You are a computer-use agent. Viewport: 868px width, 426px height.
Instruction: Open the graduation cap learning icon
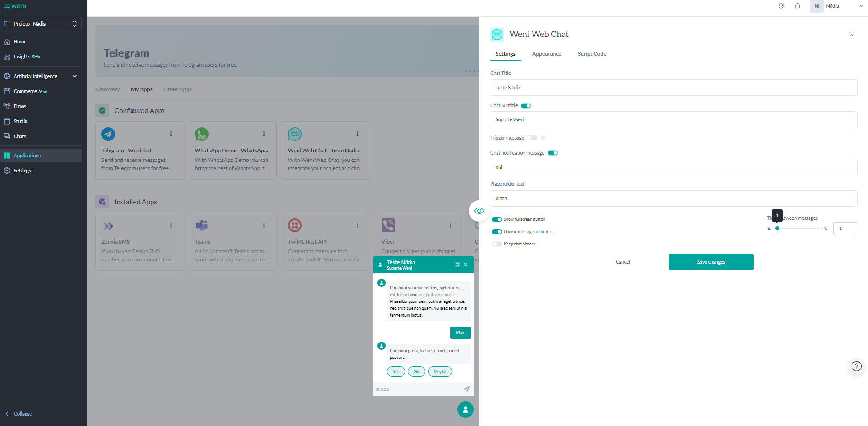(x=781, y=6)
